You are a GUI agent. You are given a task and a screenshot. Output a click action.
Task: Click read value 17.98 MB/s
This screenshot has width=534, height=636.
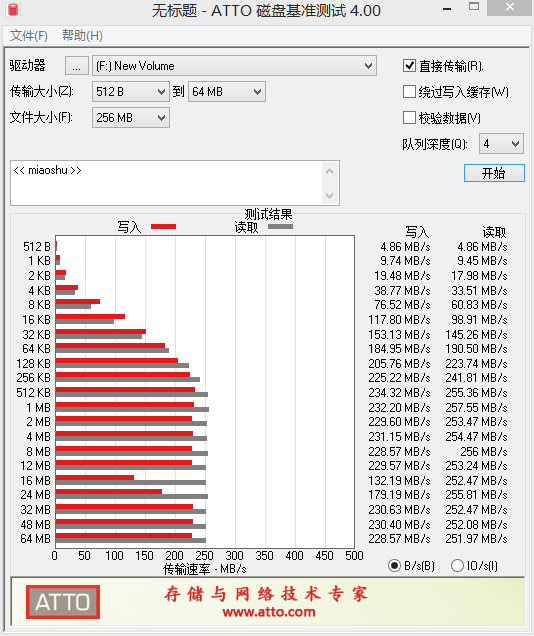[x=479, y=276]
